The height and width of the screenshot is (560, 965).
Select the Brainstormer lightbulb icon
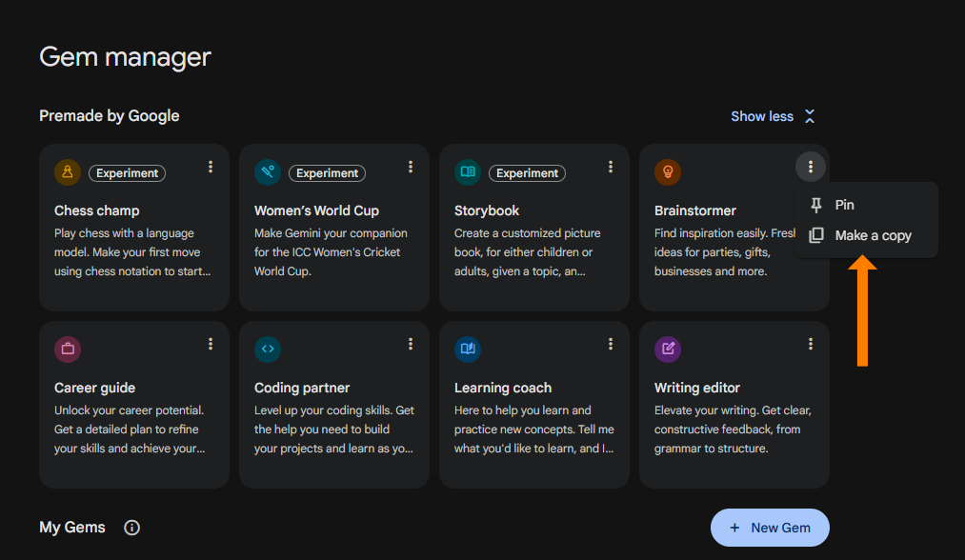[x=668, y=172]
